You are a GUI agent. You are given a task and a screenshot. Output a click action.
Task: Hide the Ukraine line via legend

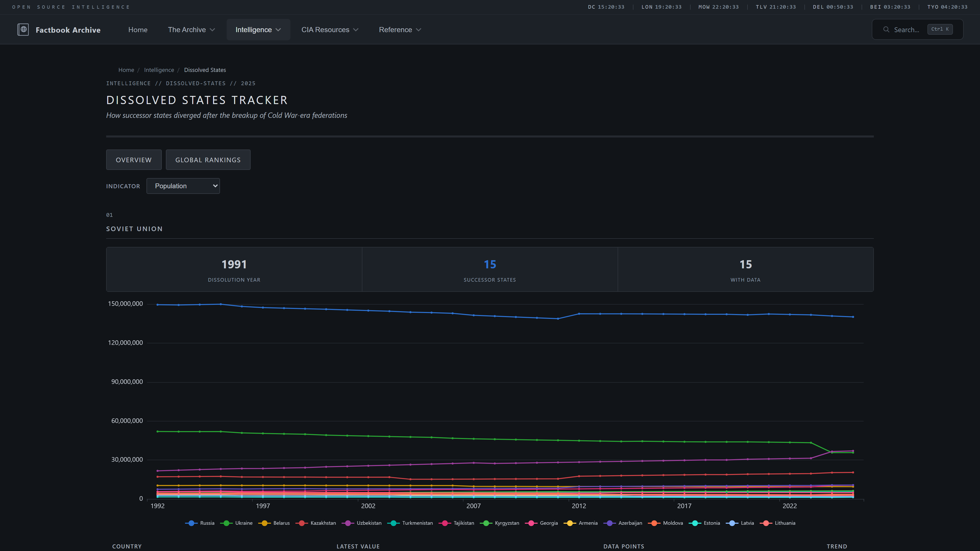pyautogui.click(x=226, y=523)
